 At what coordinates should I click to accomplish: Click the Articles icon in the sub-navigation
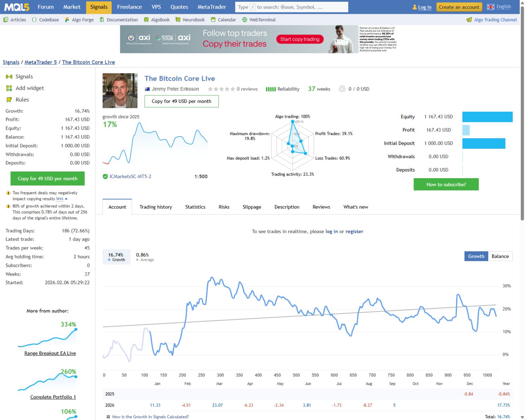point(6,20)
